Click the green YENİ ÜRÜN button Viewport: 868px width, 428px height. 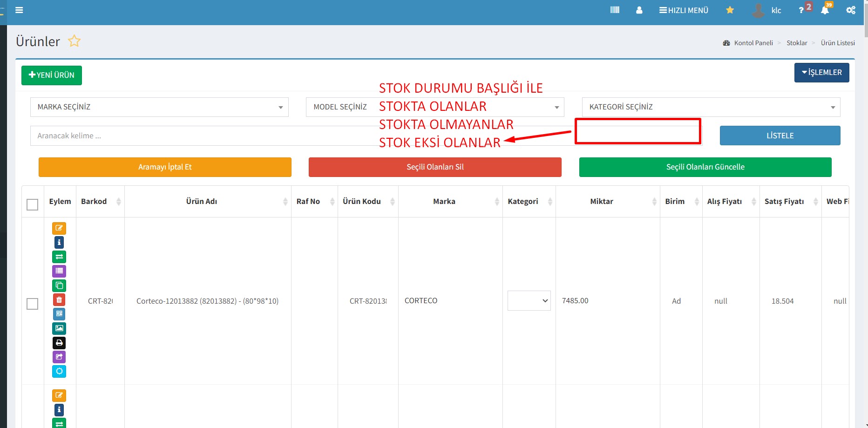[52, 75]
